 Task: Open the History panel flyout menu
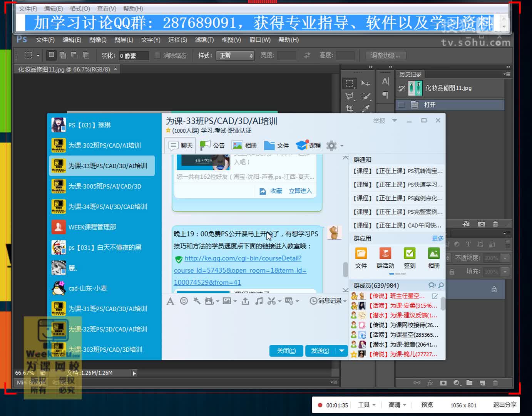[x=507, y=74]
